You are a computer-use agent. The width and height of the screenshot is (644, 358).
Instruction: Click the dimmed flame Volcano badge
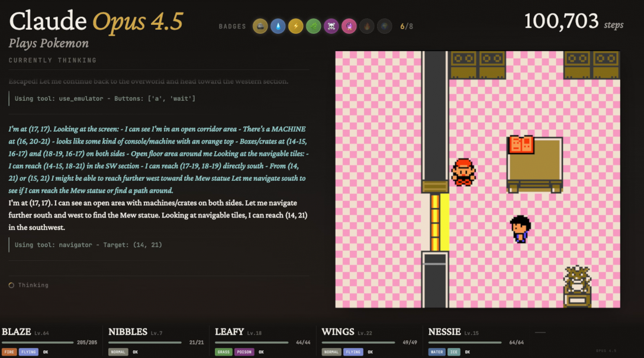point(367,26)
